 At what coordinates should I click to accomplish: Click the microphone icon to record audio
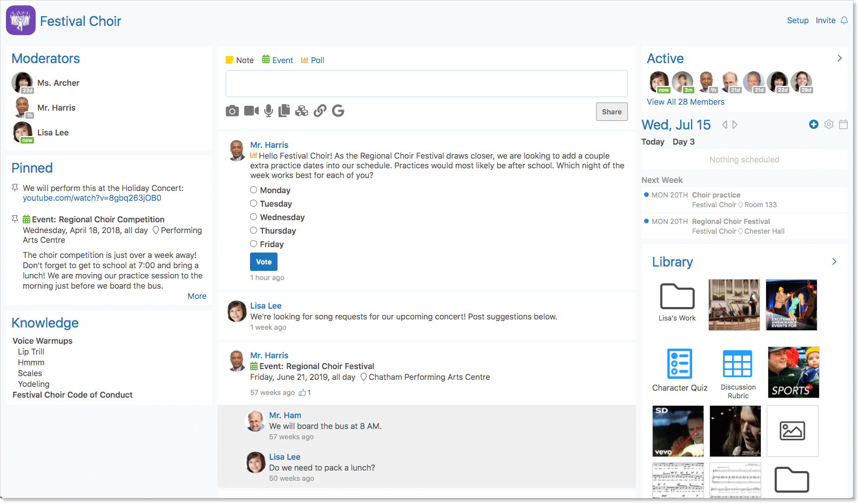(x=268, y=111)
